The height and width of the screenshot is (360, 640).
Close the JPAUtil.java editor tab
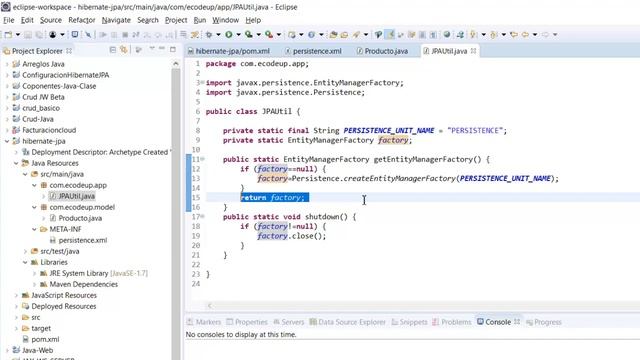coord(473,51)
